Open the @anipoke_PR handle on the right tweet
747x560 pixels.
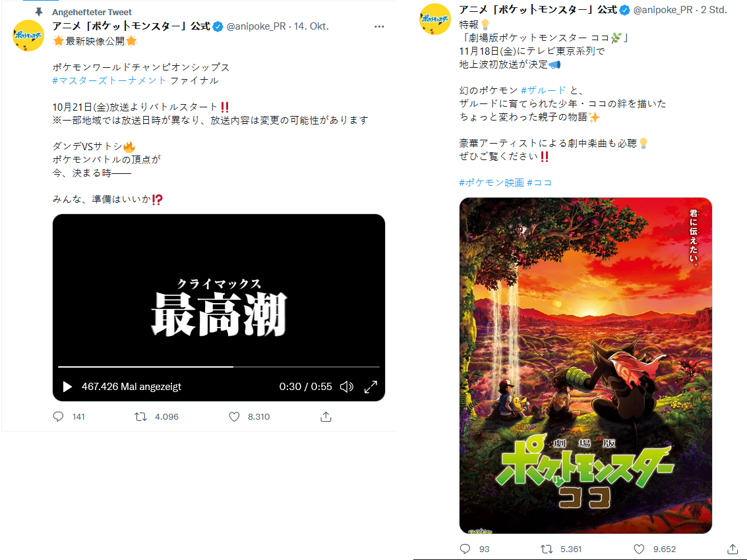pyautogui.click(x=663, y=10)
